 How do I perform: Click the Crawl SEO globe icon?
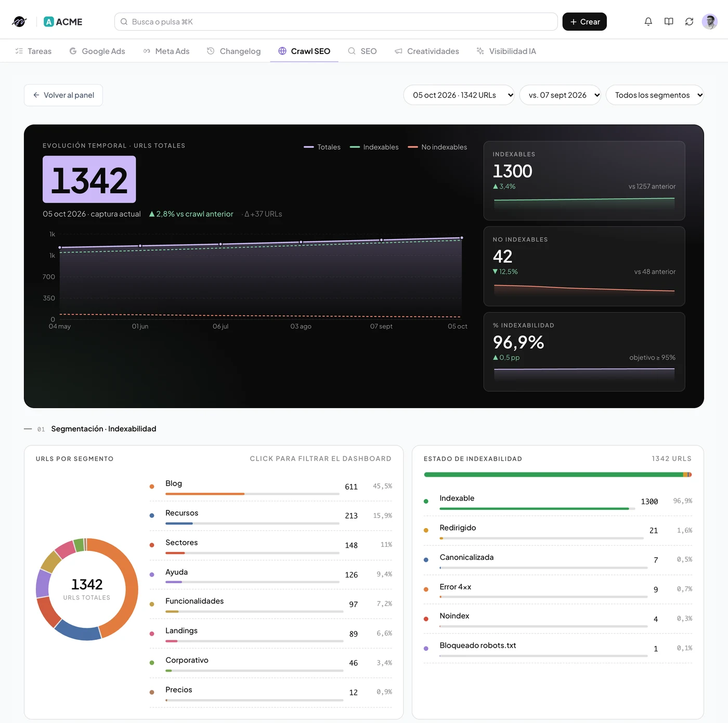pos(282,51)
